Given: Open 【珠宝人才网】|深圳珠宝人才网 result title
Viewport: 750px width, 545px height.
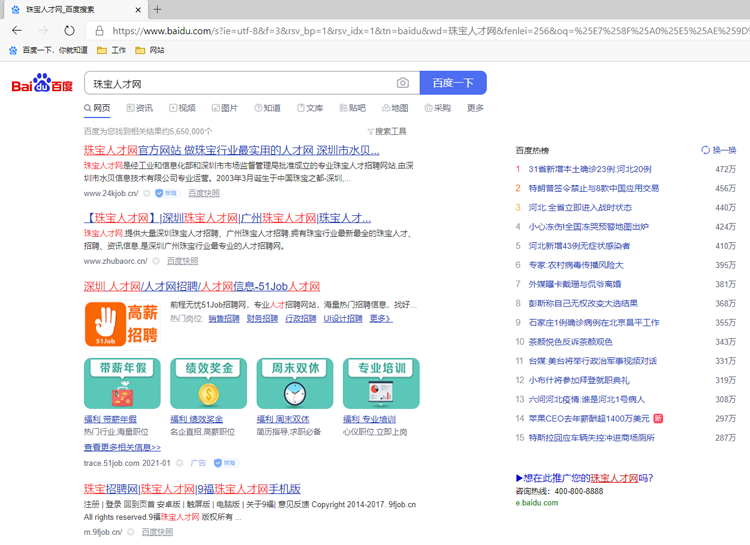Looking at the screenshot, I should click(x=227, y=218).
